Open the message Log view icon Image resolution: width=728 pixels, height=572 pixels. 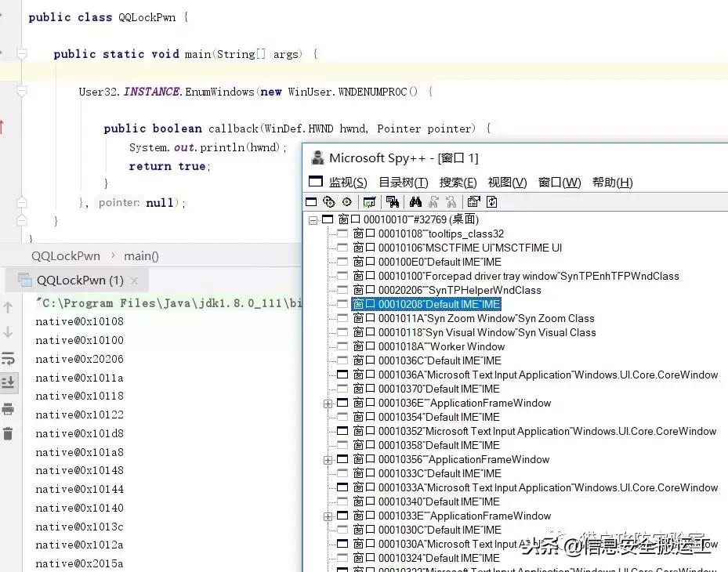pyautogui.click(x=371, y=201)
